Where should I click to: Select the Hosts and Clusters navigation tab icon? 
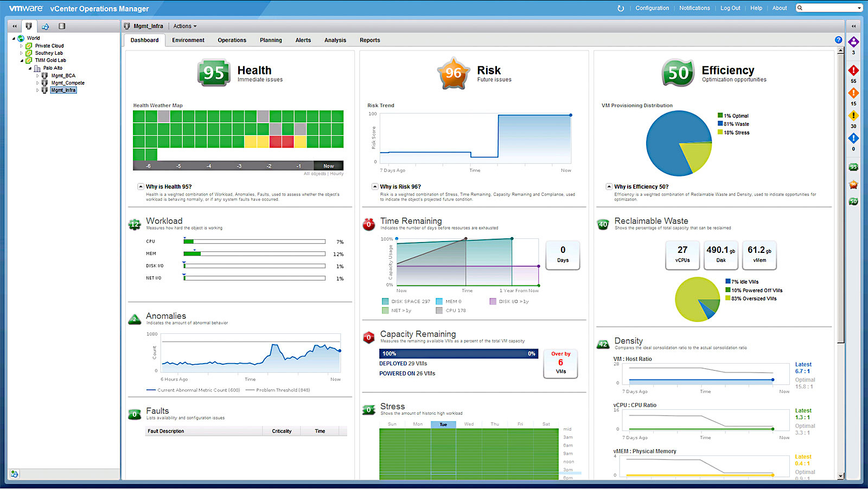[29, 26]
